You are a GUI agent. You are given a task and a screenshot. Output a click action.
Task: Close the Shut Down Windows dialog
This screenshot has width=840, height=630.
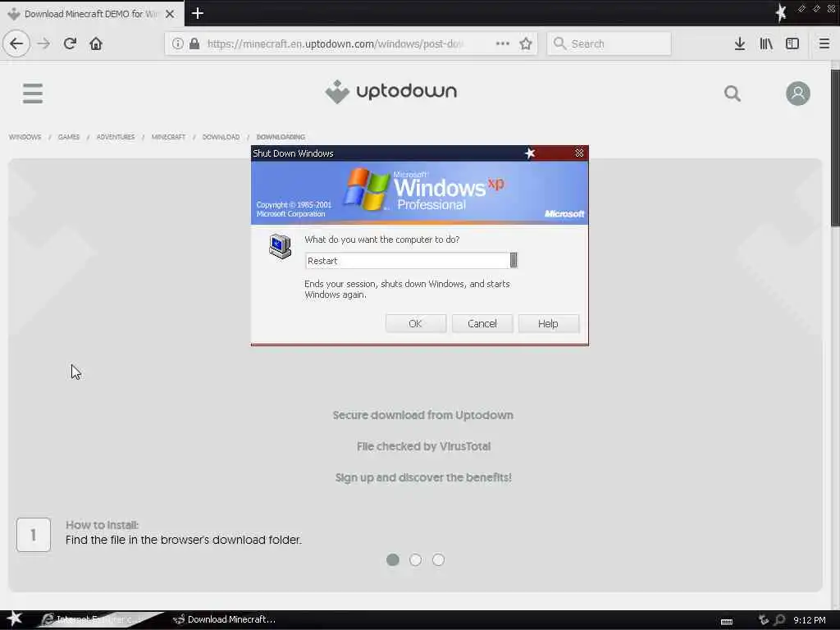pos(579,153)
